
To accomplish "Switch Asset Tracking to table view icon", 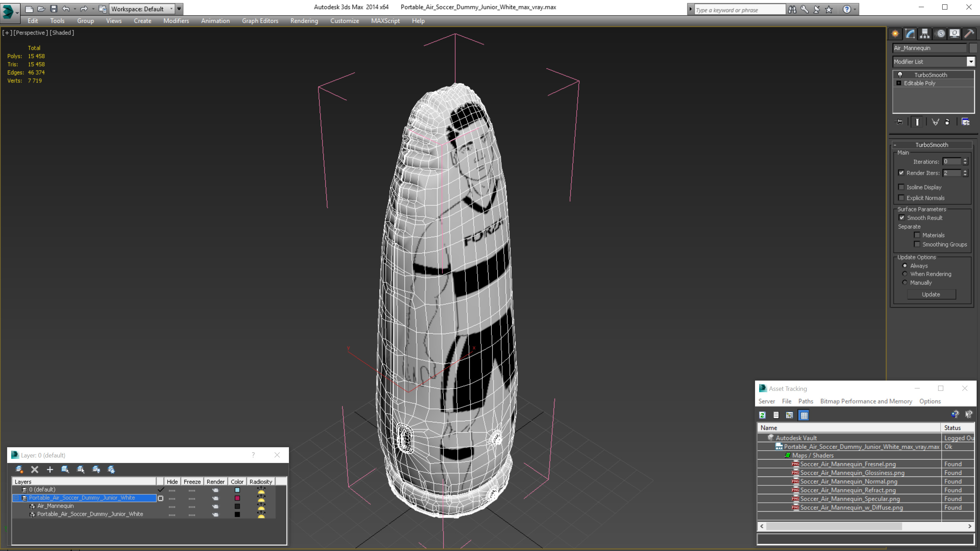I will [x=804, y=415].
